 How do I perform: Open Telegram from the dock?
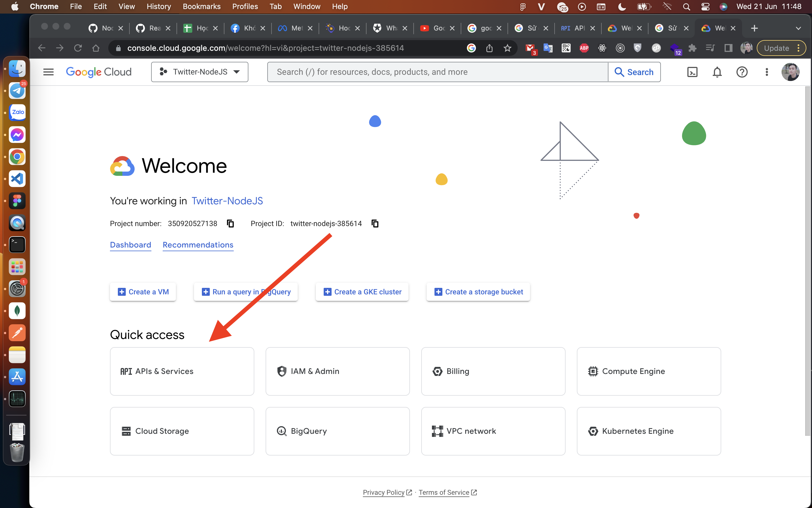click(17, 90)
